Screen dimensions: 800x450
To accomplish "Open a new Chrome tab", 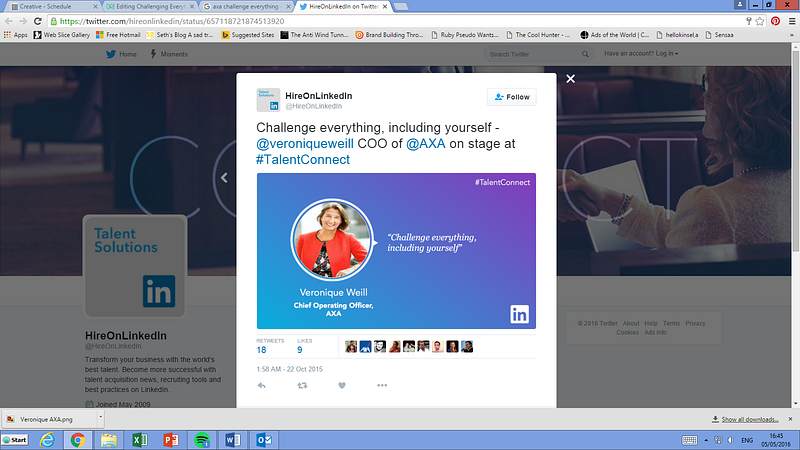I will coord(401,7).
